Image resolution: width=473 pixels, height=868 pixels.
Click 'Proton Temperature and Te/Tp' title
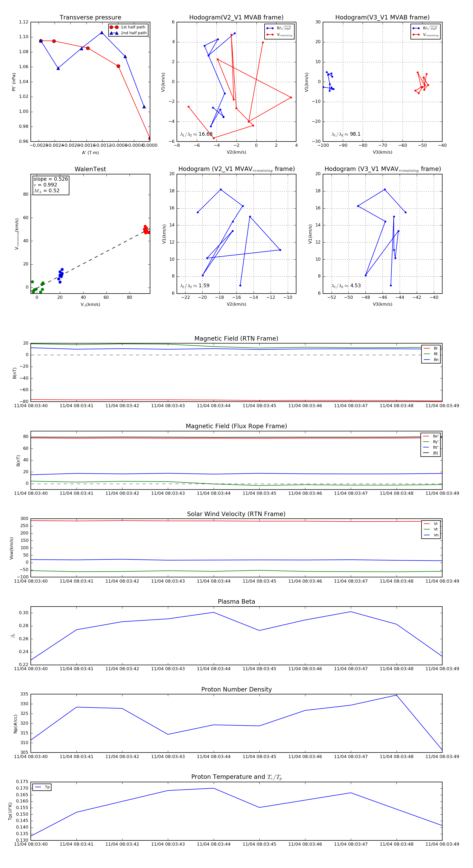236,777
